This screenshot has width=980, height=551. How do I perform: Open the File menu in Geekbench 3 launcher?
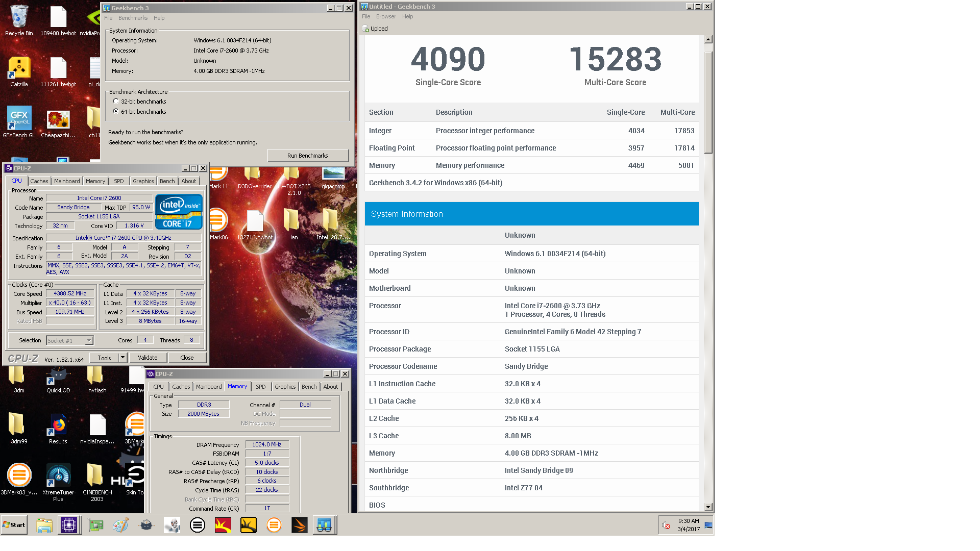click(x=108, y=18)
